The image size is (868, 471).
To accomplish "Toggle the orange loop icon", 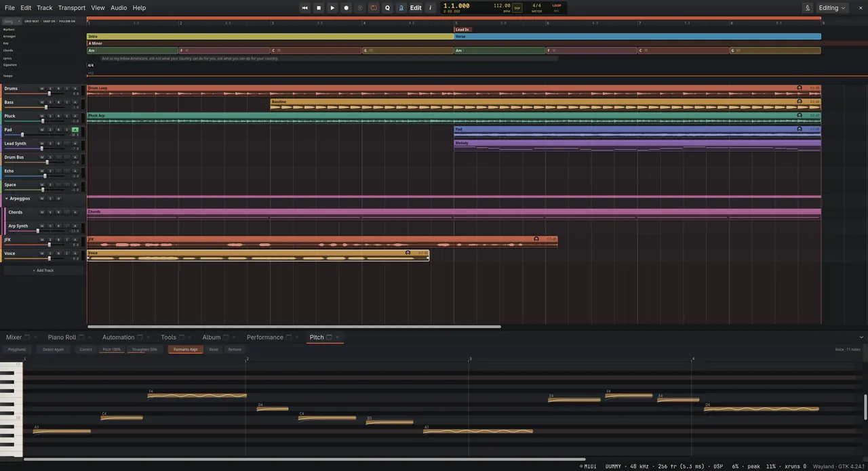I will (374, 8).
